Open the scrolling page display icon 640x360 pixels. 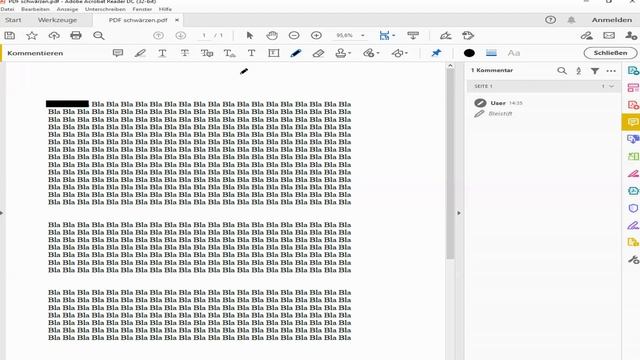413,36
